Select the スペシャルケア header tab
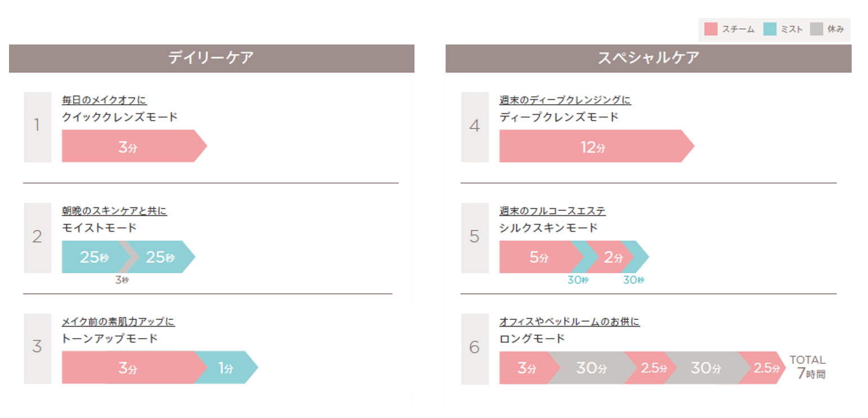 click(648, 59)
